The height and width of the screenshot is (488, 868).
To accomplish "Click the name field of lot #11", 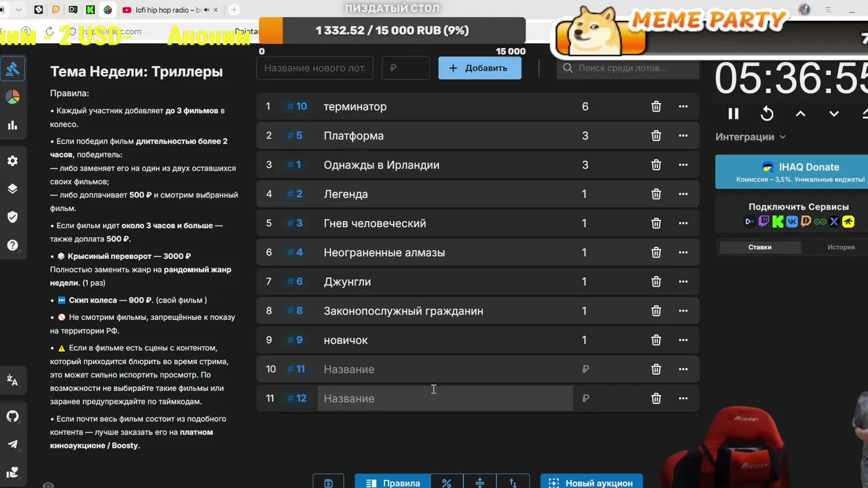I will click(x=445, y=369).
